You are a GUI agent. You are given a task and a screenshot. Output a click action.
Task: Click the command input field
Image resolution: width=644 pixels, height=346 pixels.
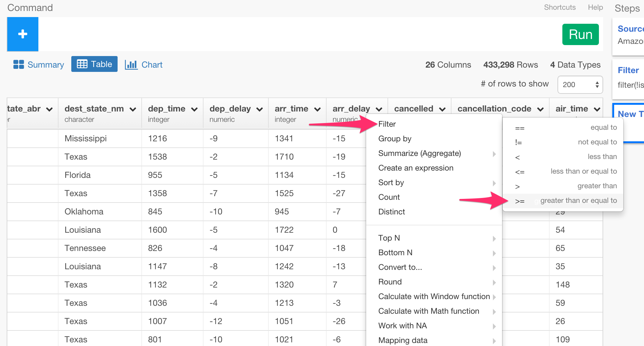[x=299, y=34]
